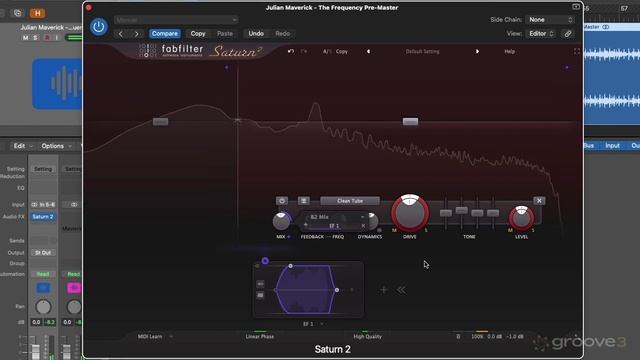
Task: Toggle the A/B state switch
Action: click(327, 51)
